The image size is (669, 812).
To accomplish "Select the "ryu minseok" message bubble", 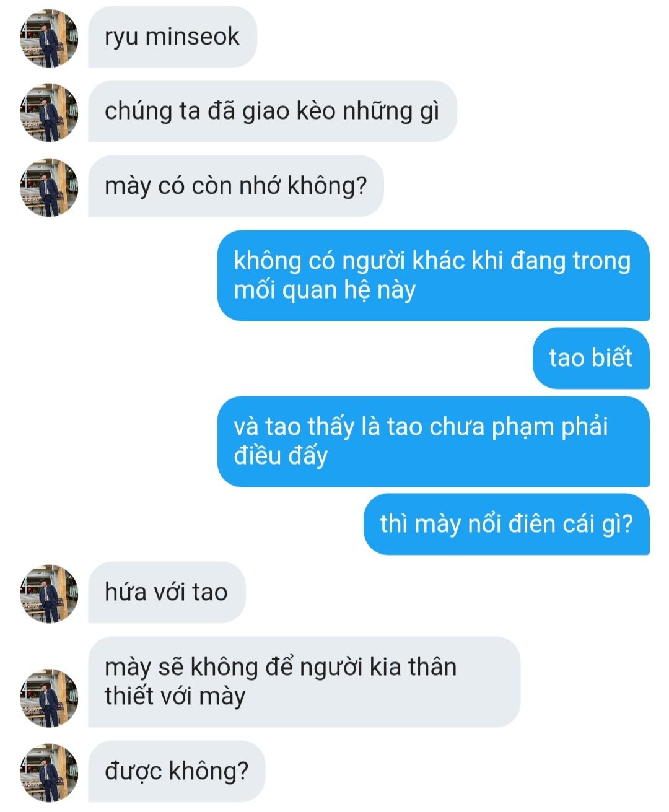I will [172, 37].
